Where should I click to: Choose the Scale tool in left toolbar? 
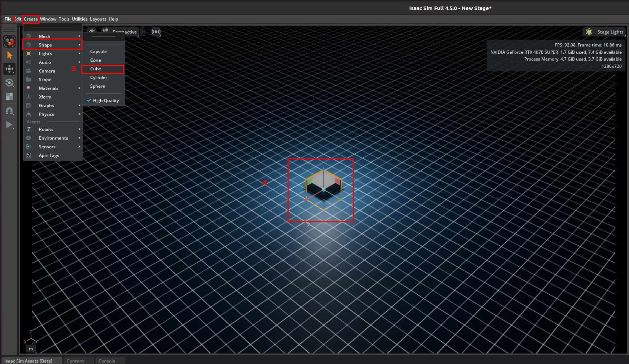[9, 96]
